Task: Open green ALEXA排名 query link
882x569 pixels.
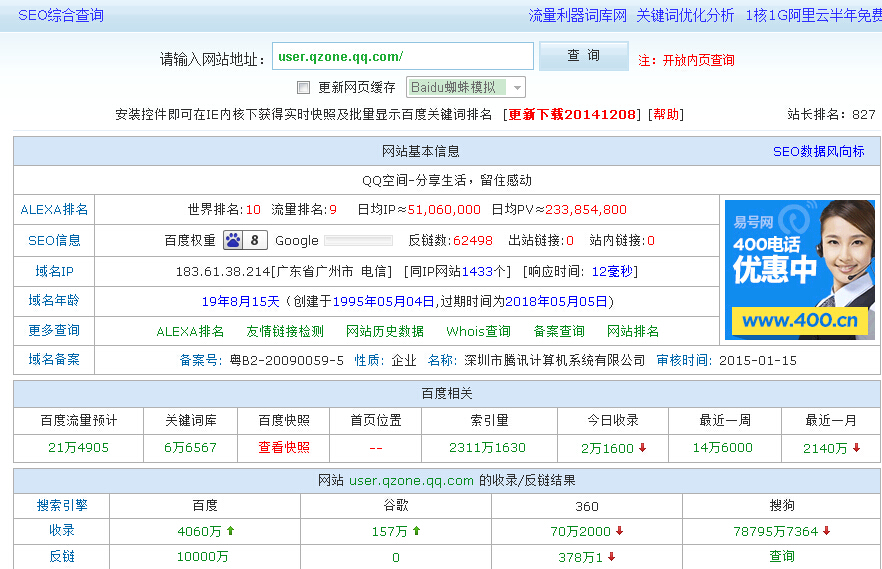Action: pyautogui.click(x=190, y=332)
